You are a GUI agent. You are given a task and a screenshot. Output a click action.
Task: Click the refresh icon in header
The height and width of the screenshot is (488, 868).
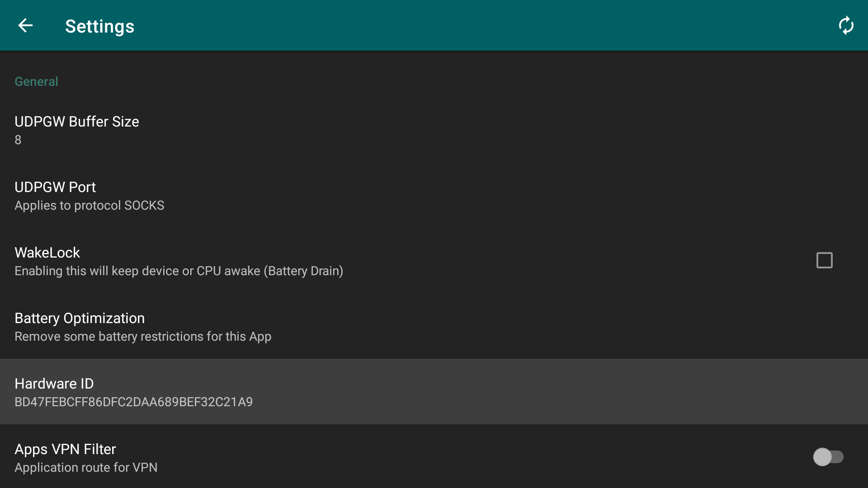click(846, 26)
